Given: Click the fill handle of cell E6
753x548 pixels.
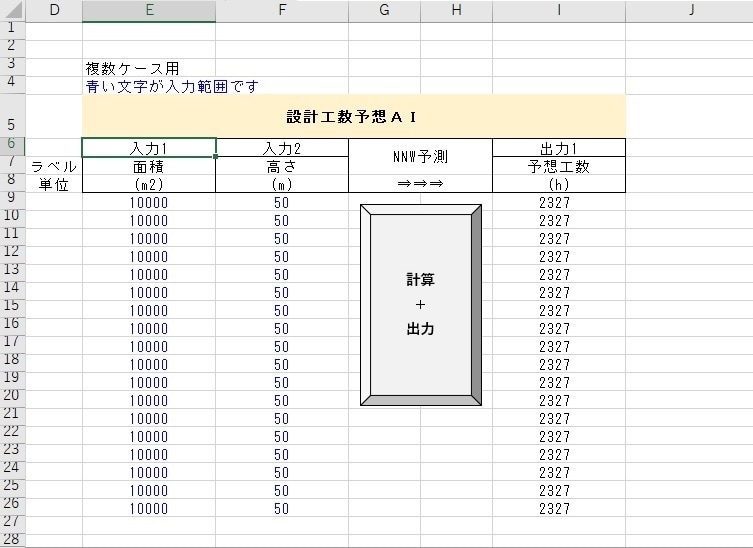Looking at the screenshot, I should point(216,156).
